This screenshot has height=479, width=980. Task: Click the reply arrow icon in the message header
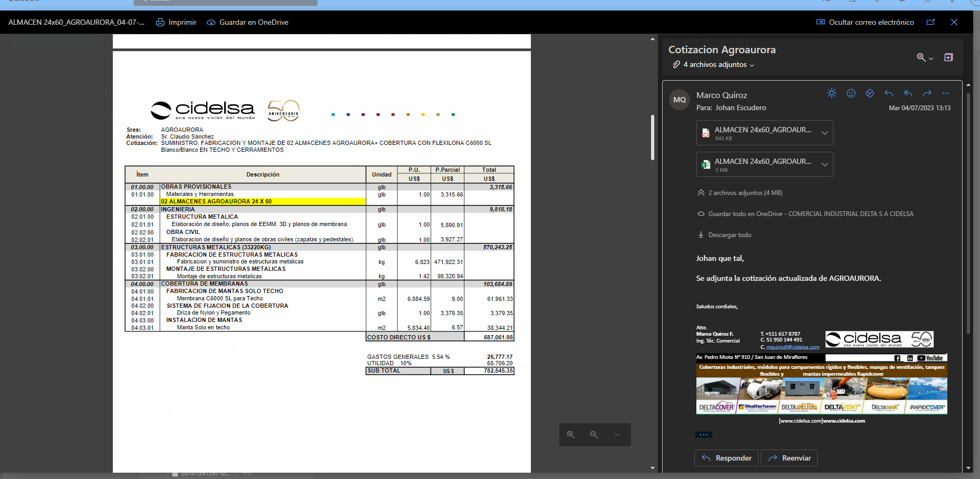pos(889,93)
